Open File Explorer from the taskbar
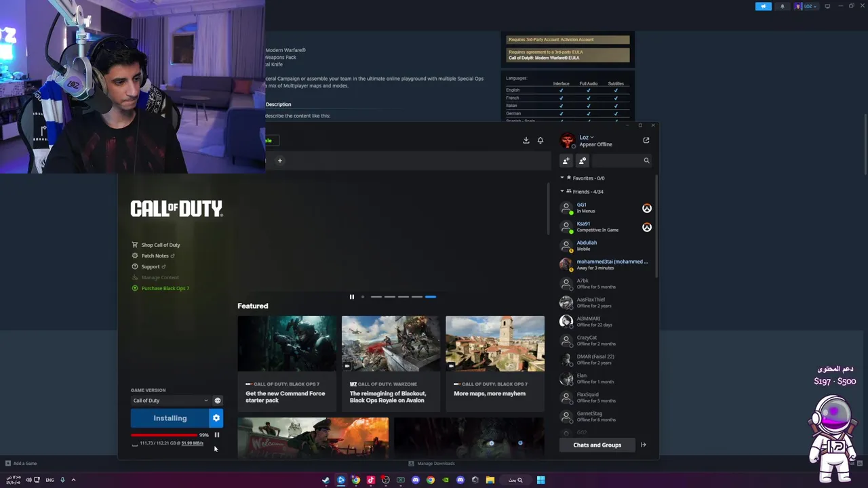Image resolution: width=868 pixels, height=488 pixels. point(490,480)
